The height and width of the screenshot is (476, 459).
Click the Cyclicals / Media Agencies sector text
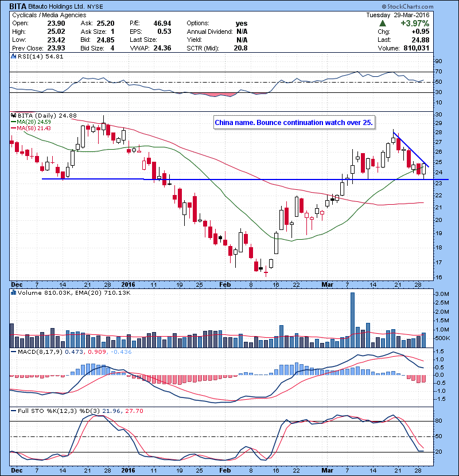49,15
